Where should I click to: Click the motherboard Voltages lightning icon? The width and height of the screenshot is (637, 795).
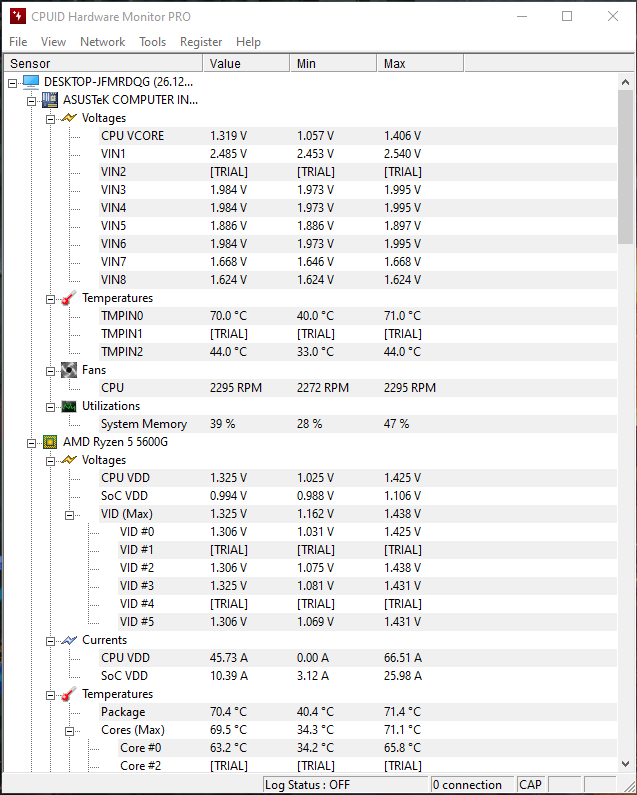[69, 118]
